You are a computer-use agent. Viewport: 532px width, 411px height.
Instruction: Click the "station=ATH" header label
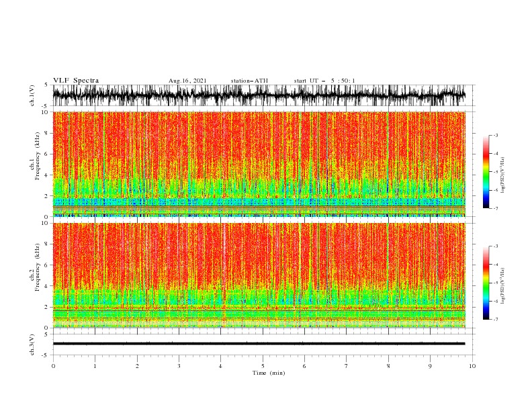pos(249,81)
